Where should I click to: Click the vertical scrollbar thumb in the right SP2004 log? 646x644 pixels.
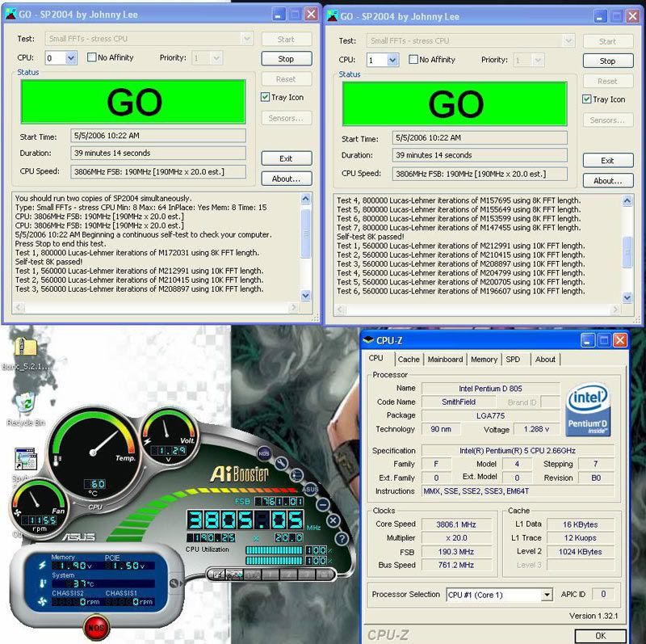[627, 252]
